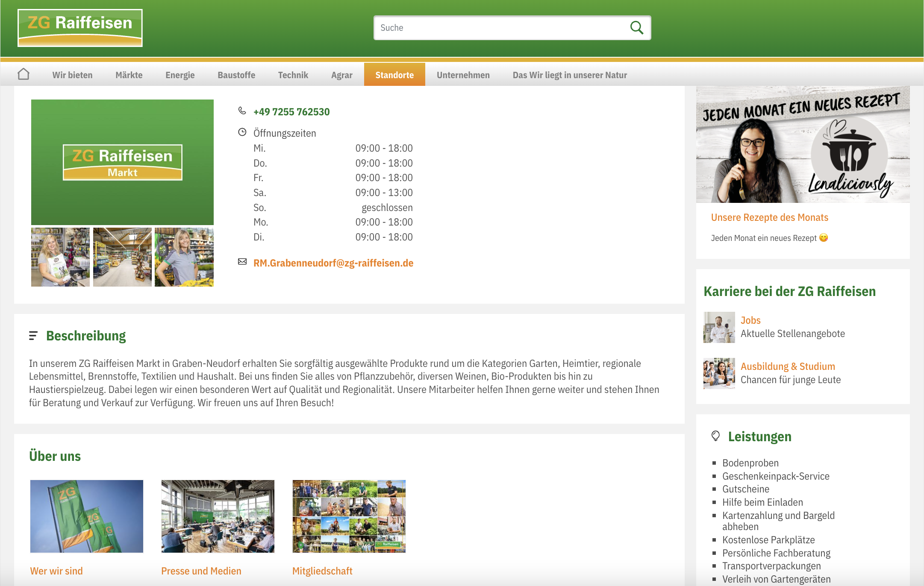This screenshot has width=924, height=586.
Task: Open the Ausbildung & Studium link
Action: click(787, 366)
